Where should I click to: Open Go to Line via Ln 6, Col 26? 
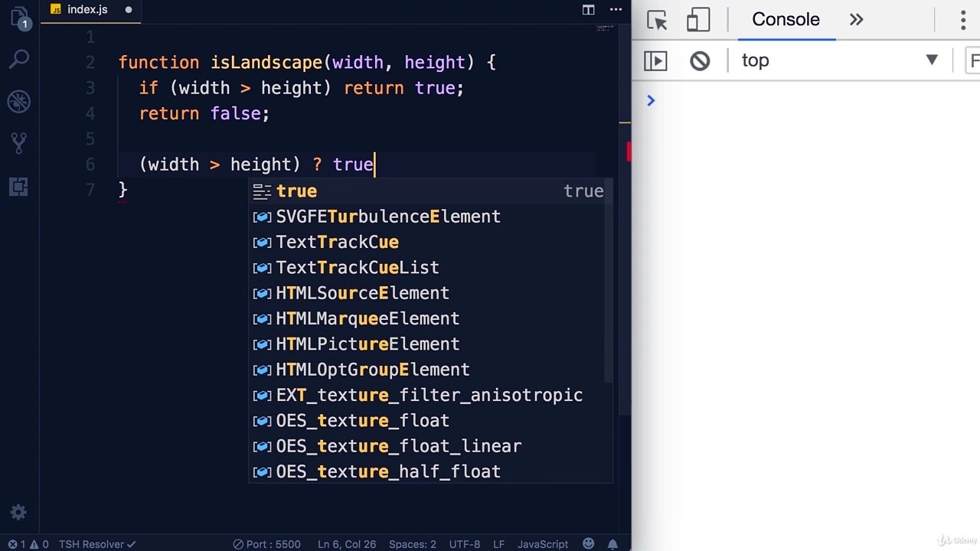tap(347, 544)
